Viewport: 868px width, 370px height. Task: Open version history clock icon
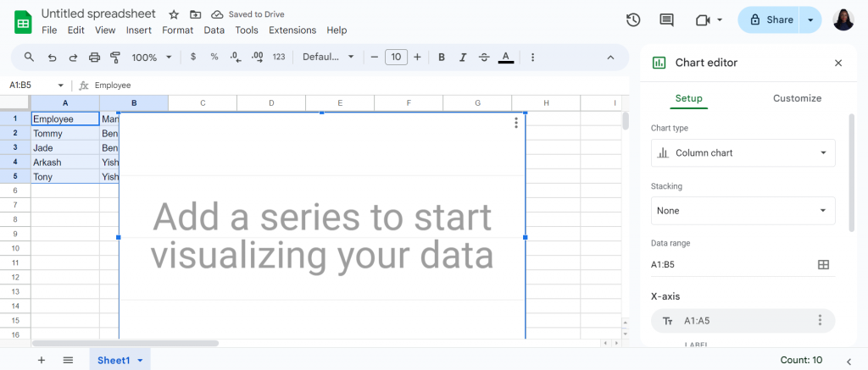(x=633, y=20)
